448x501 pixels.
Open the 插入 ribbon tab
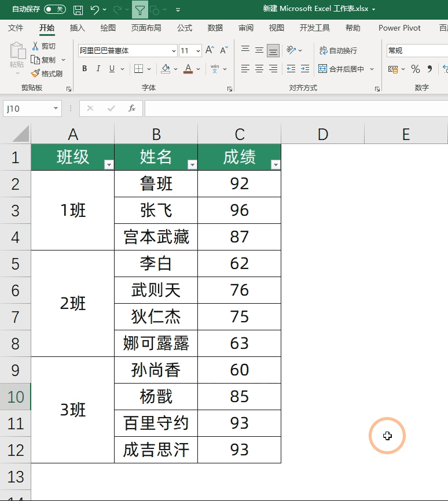click(x=77, y=28)
